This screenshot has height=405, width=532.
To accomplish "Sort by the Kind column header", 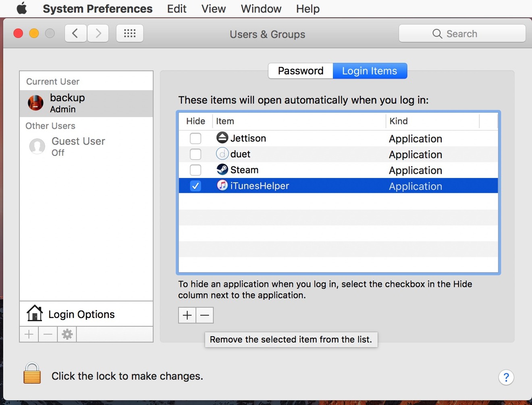I will [x=432, y=121].
